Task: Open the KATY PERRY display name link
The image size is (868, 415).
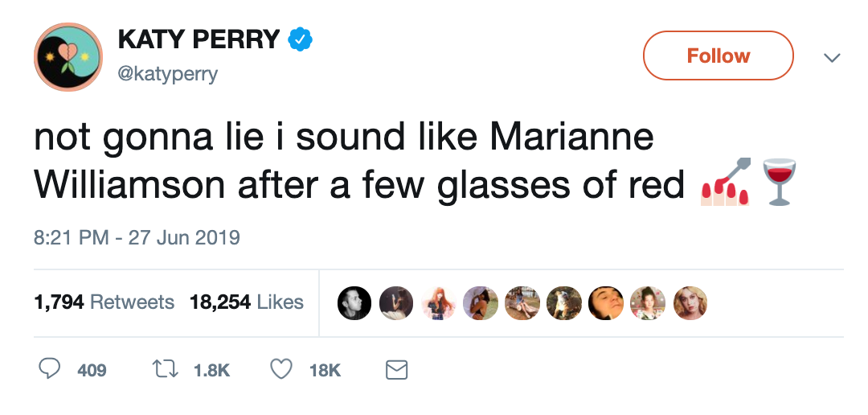Action: pos(199,39)
